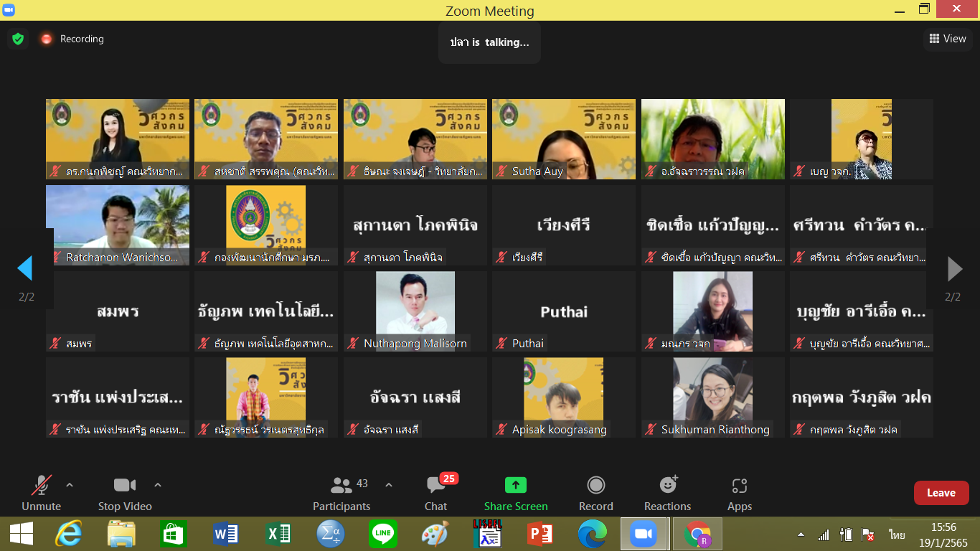Click the green encryption shield icon
The height and width of the screenshot is (551, 980).
(18, 39)
